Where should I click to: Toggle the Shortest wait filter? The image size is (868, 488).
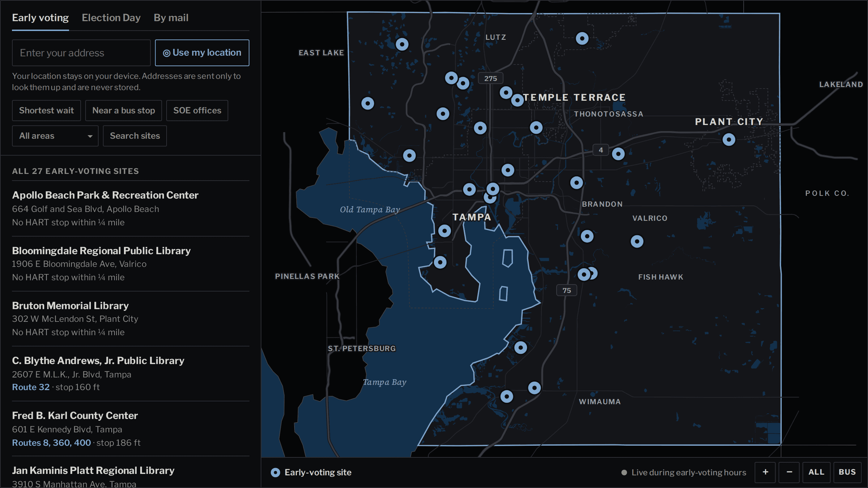[46, 111]
